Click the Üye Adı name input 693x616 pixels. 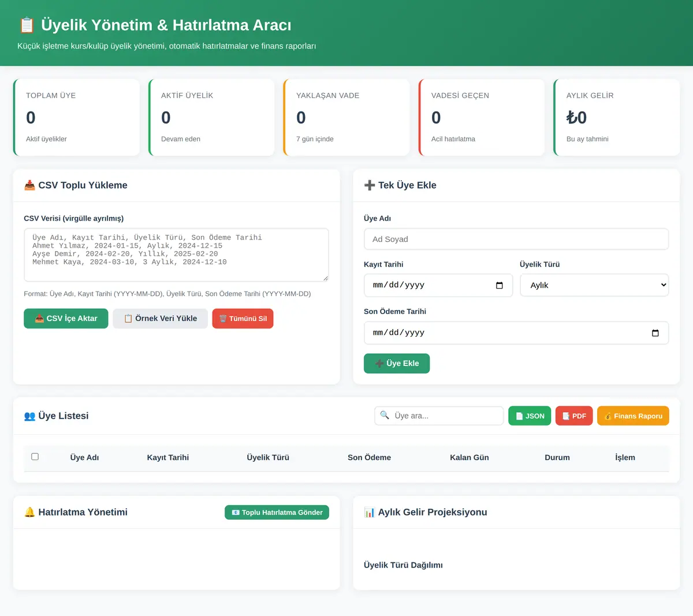click(x=516, y=239)
